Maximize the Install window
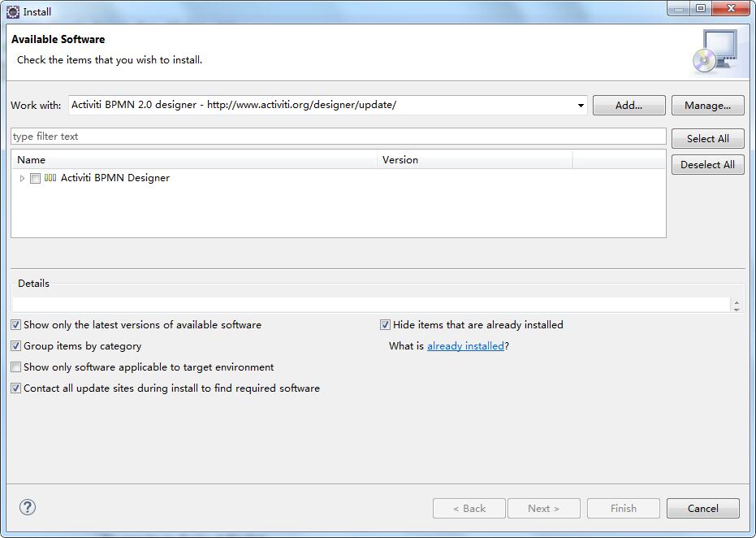 [x=701, y=8]
